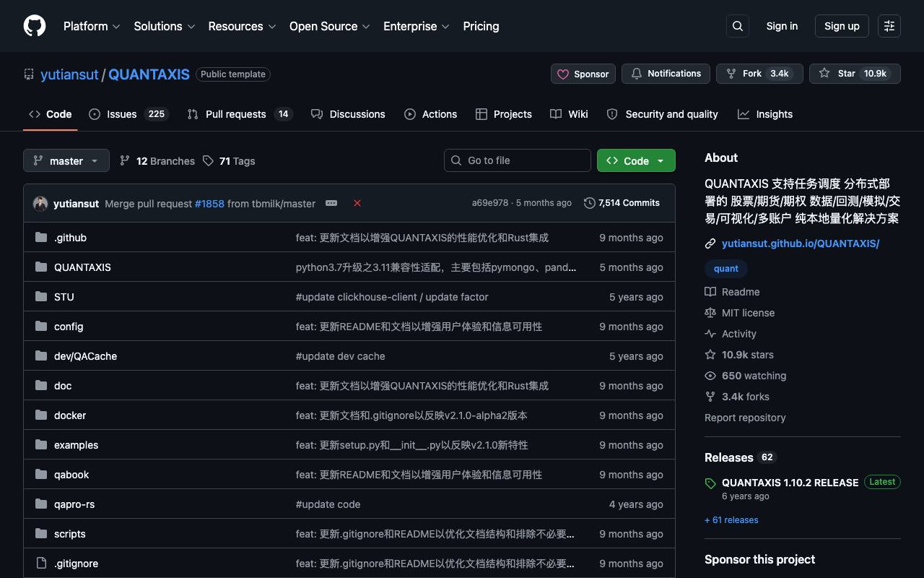This screenshot has width=924, height=578.
Task: Click the scripts folder icon
Action: point(41,534)
